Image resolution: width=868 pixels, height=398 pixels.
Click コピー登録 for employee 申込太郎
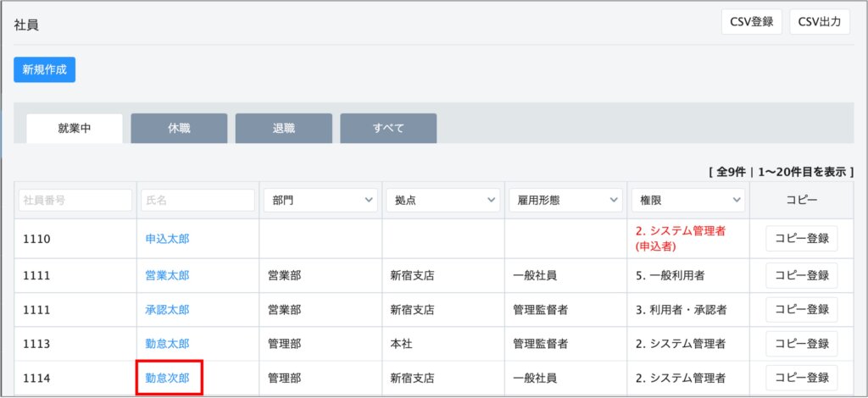(801, 239)
